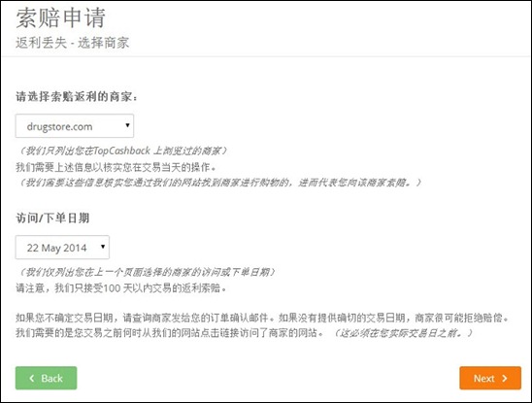Click the 返利丢失 - 选择商家 subtitle
The image size is (532, 403).
(x=72, y=43)
